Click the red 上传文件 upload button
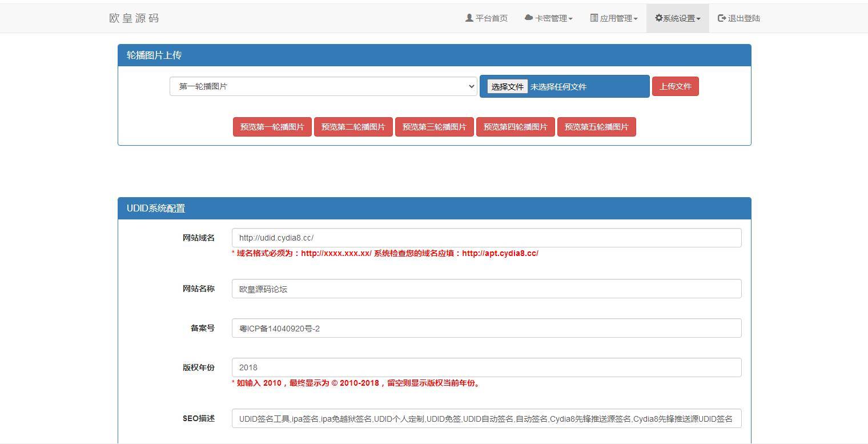This screenshot has height=444, width=868. (x=675, y=86)
